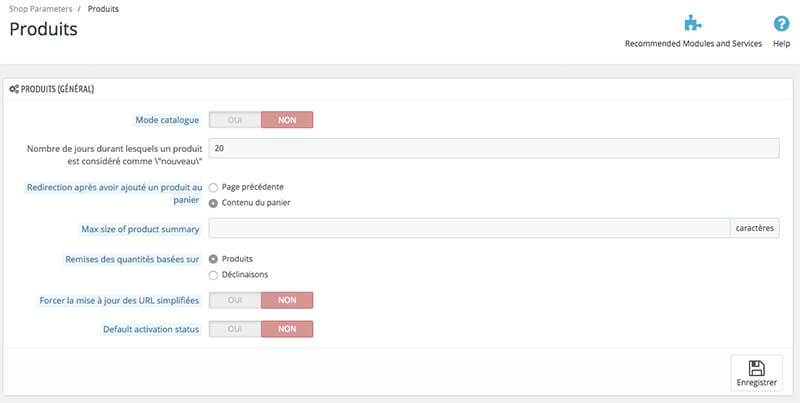Click the caractères suffix on summary field
The image size is (800, 403).
coord(754,229)
